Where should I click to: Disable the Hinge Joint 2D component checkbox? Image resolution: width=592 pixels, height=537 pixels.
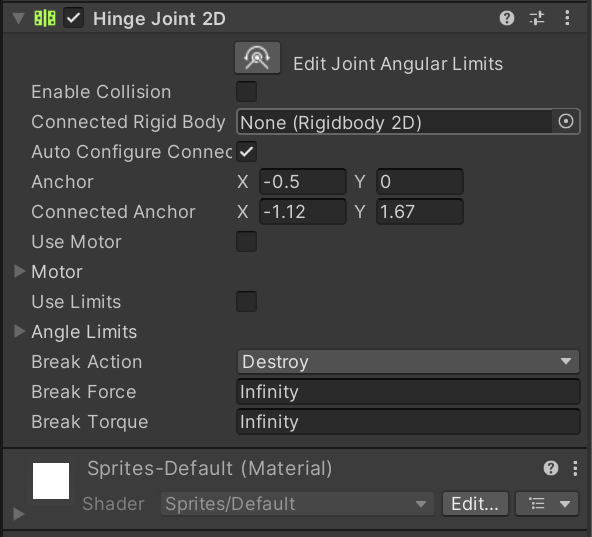tap(74, 18)
